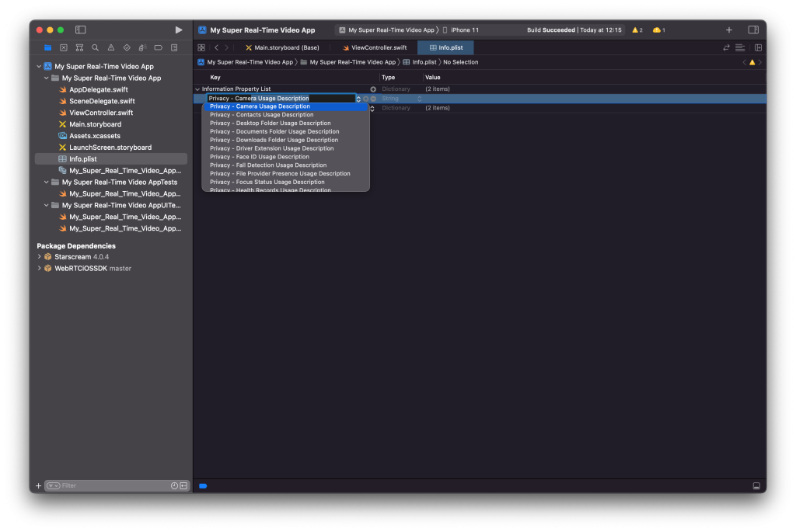Open the Find navigator magnifier icon
The image size is (796, 532).
click(x=95, y=47)
